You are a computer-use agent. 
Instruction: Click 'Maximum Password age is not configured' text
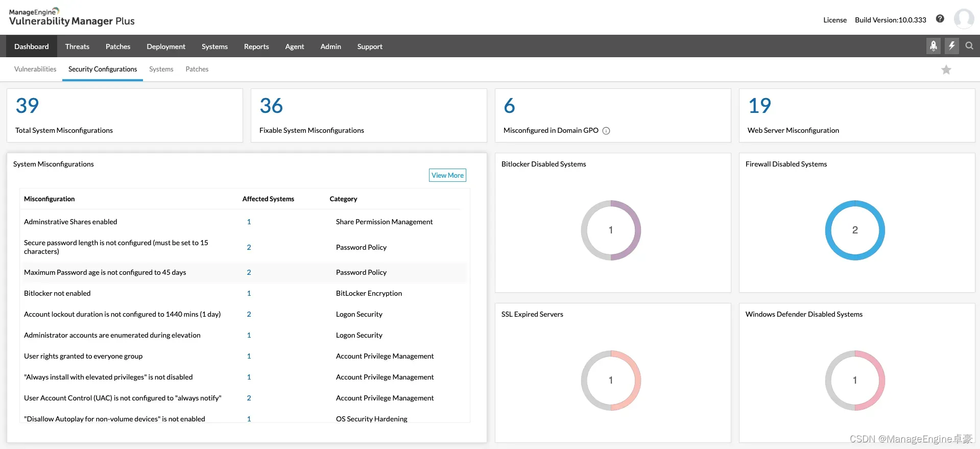tap(105, 272)
